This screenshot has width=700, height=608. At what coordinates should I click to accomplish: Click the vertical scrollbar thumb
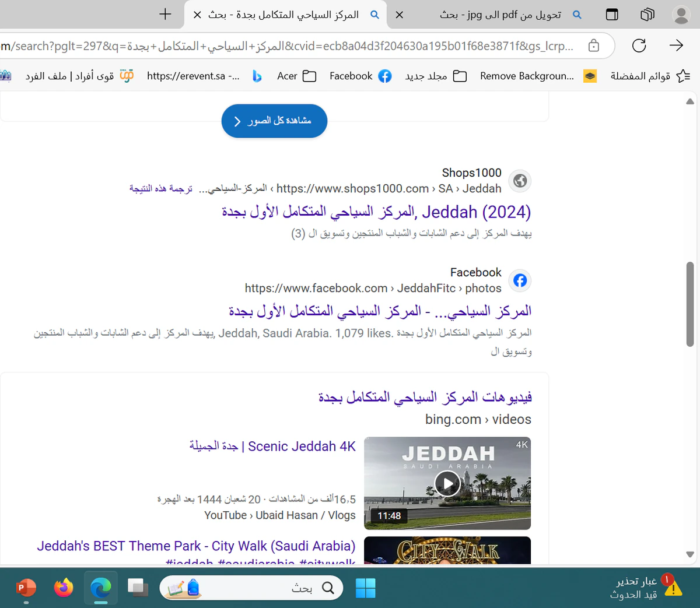tap(690, 304)
